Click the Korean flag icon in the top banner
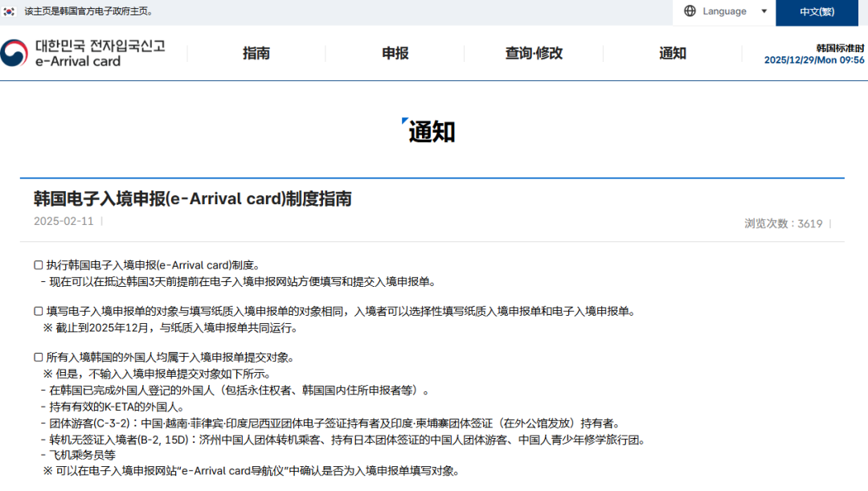This screenshot has width=868, height=491. (x=9, y=10)
